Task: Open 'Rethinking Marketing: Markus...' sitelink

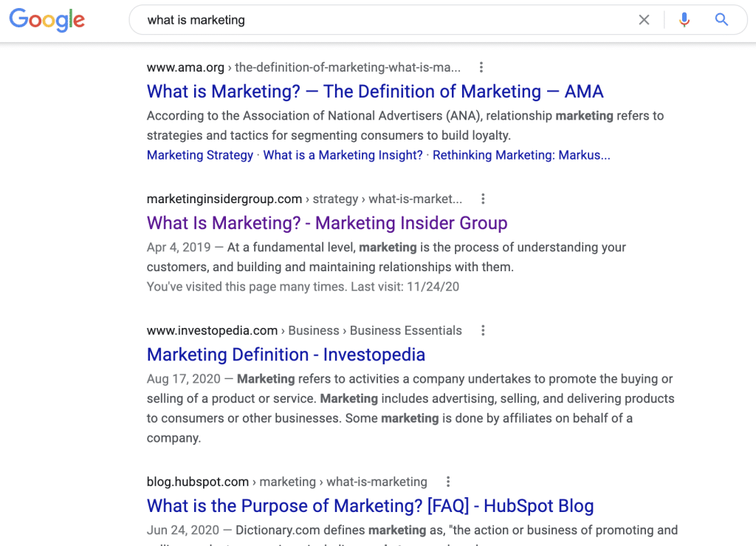Action: (x=521, y=155)
